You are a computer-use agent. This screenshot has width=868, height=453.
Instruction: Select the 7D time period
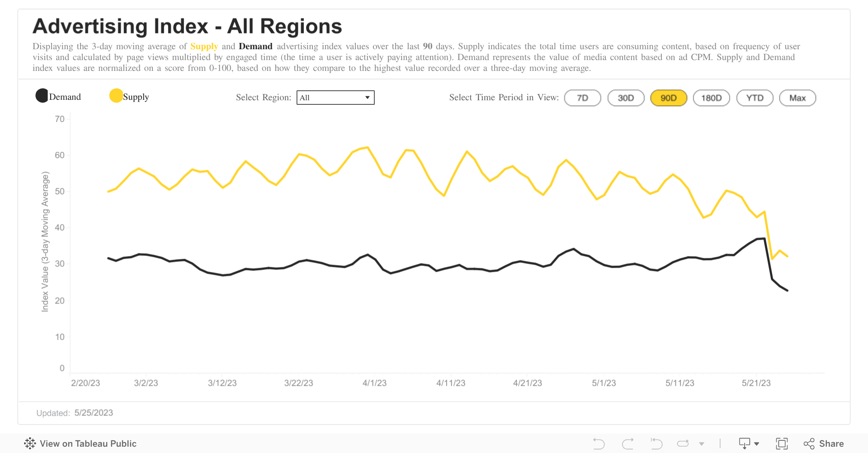coord(582,98)
